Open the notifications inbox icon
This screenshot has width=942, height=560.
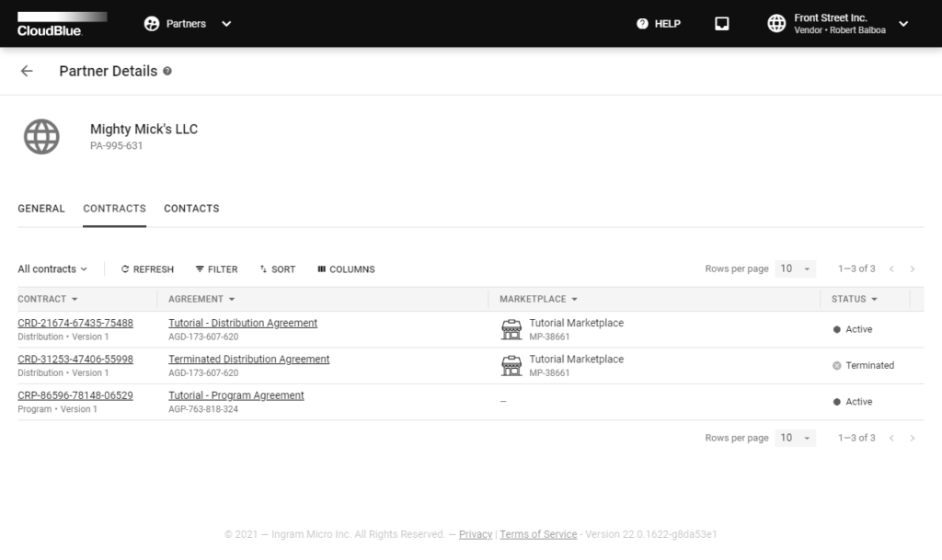(x=722, y=24)
